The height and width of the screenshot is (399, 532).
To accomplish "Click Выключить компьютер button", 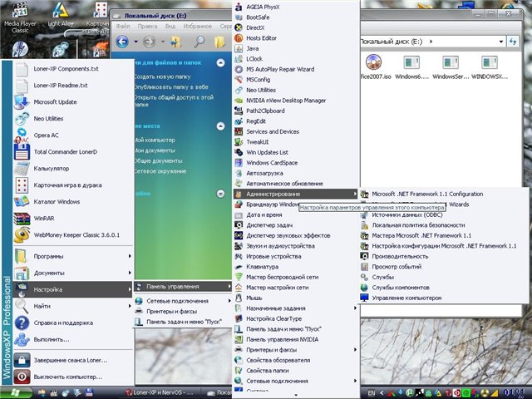I will pyautogui.click(x=73, y=377).
